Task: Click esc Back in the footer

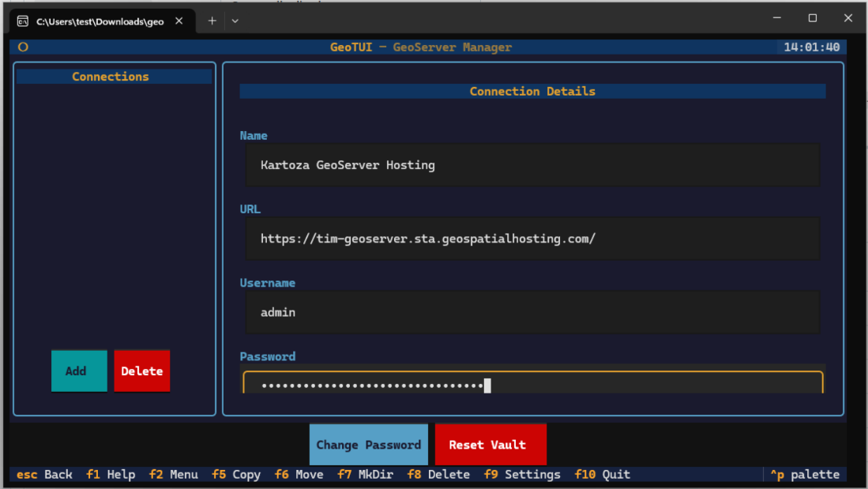Action: tap(44, 475)
